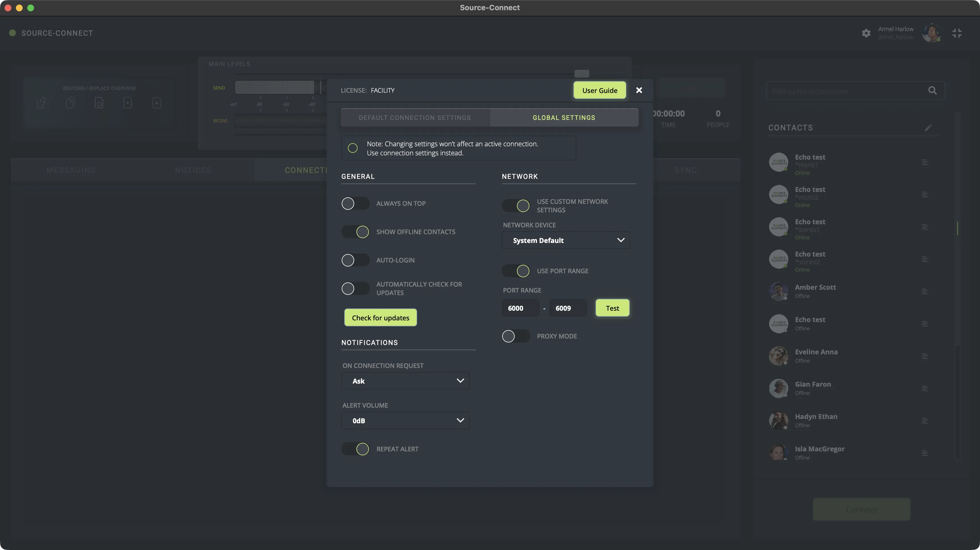Click the Contacts edit pencil icon

click(x=928, y=127)
